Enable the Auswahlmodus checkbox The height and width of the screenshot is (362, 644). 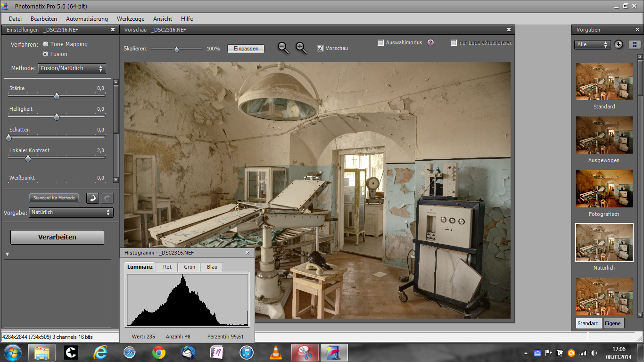381,42
